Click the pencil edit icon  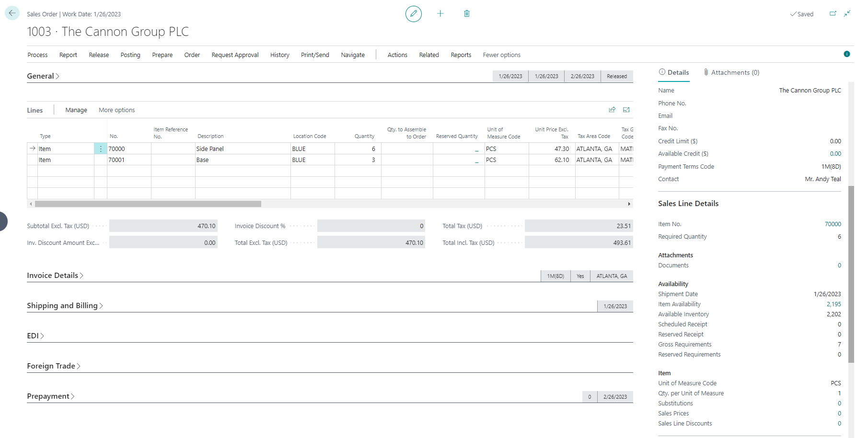[x=413, y=14]
